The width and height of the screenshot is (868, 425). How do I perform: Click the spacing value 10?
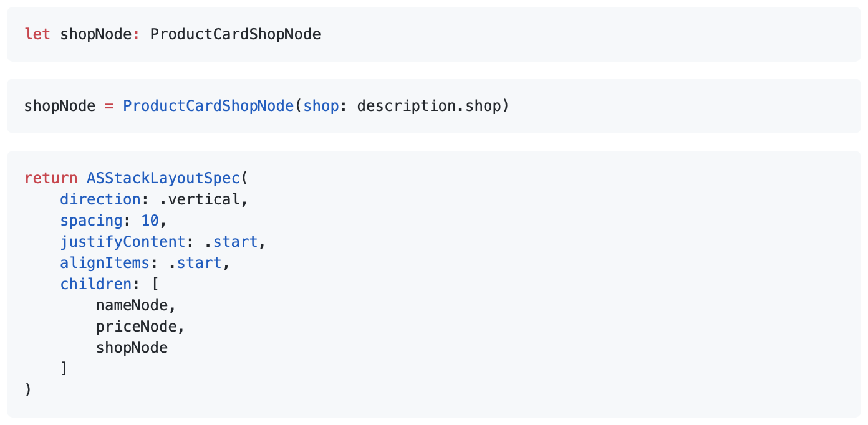click(x=150, y=221)
